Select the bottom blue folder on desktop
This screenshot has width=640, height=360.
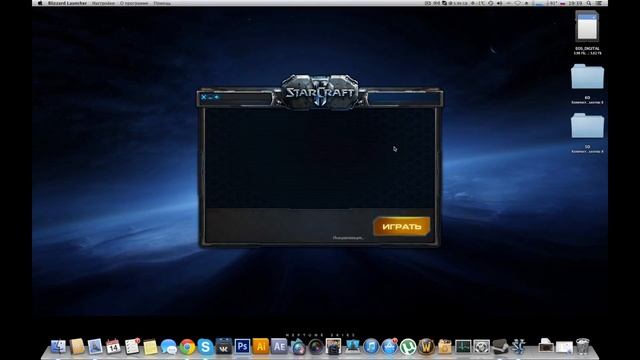[x=587, y=126]
